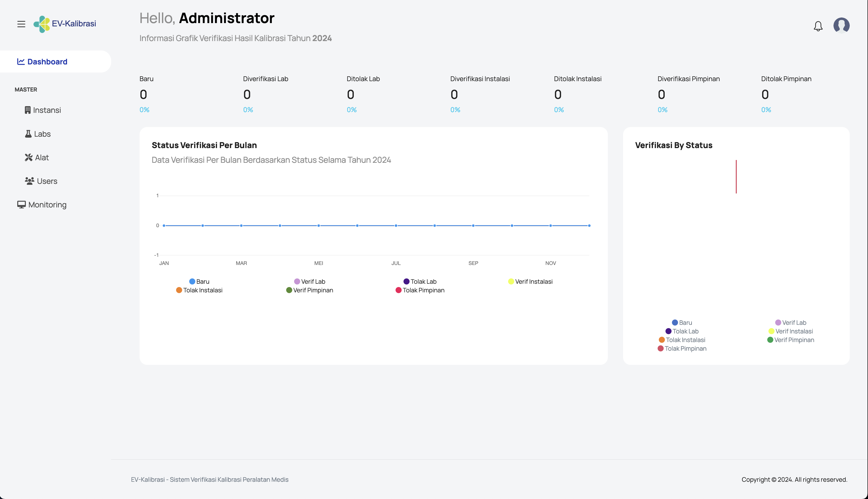This screenshot has width=868, height=499.
Task: Toggle the hamburger sidebar menu
Action: point(21,24)
